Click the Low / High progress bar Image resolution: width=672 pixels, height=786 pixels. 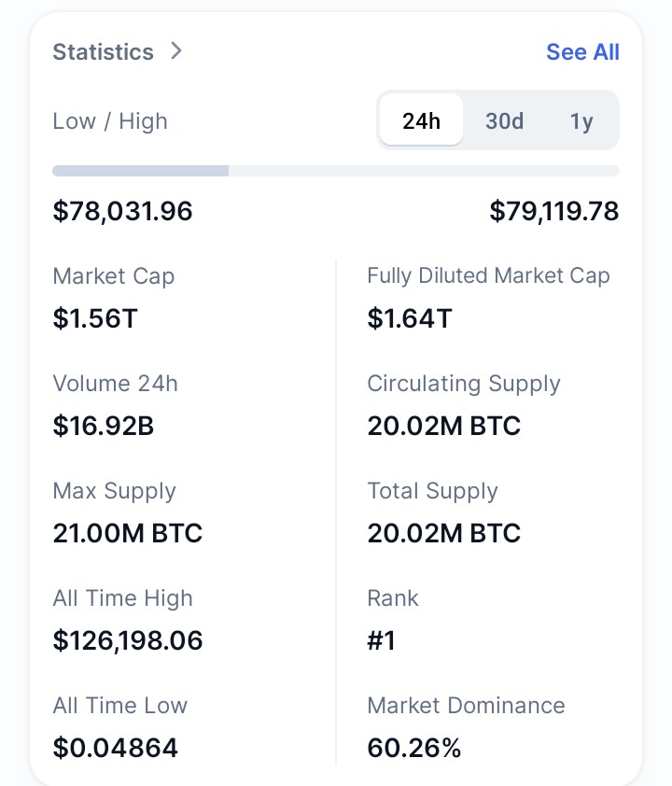point(336,171)
